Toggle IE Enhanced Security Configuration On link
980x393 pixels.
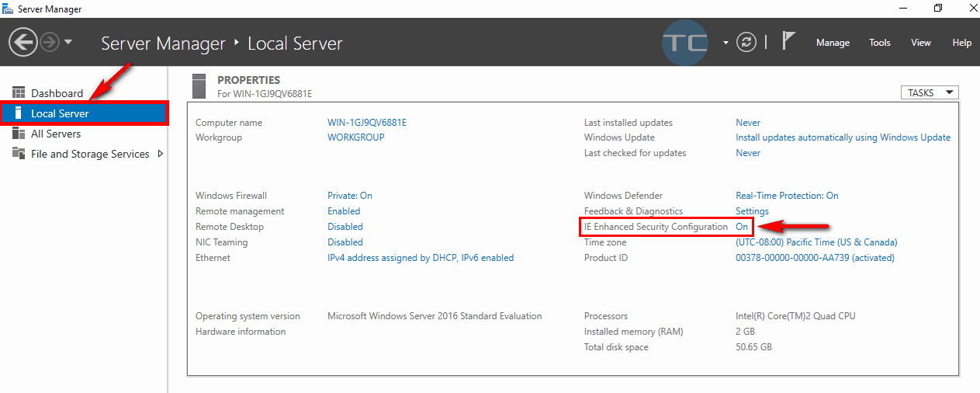[x=742, y=227]
